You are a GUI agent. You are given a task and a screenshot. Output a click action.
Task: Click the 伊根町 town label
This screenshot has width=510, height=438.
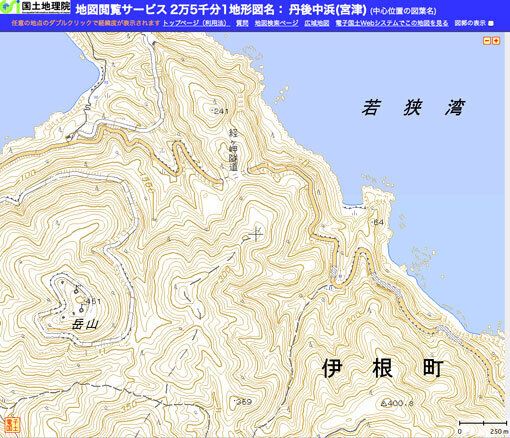(x=383, y=368)
